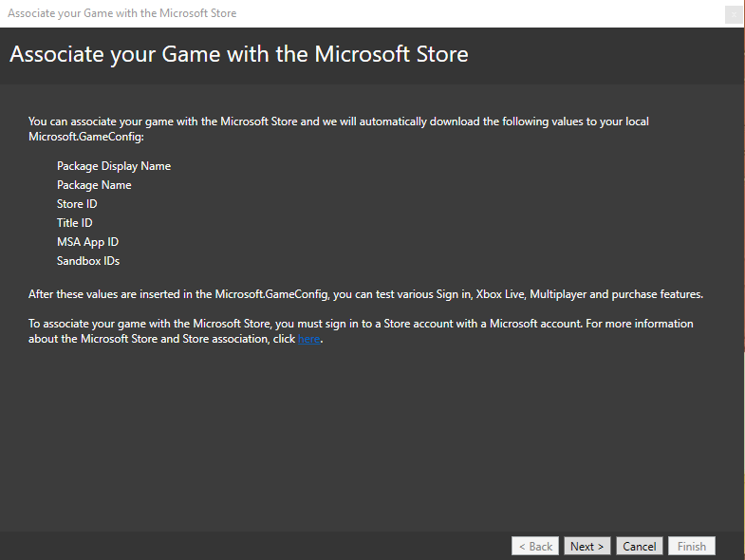Select the Package Display Name entry
Image resolution: width=745 pixels, height=560 pixels.
(114, 166)
